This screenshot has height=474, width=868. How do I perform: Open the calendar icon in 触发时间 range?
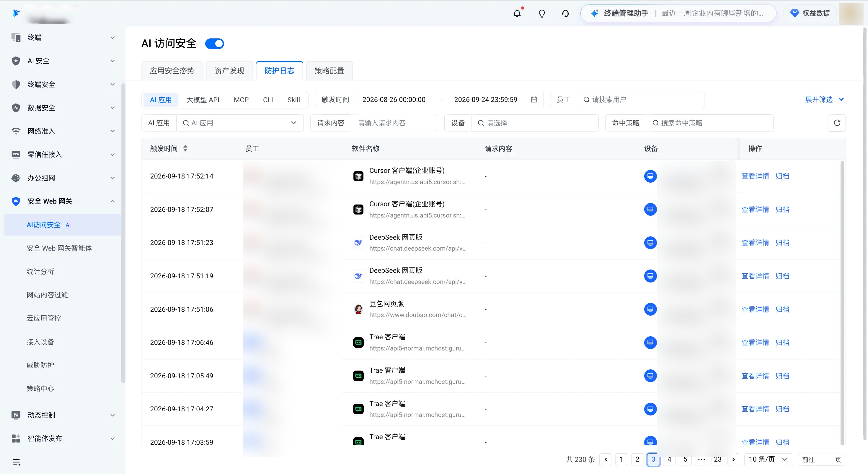pyautogui.click(x=534, y=100)
